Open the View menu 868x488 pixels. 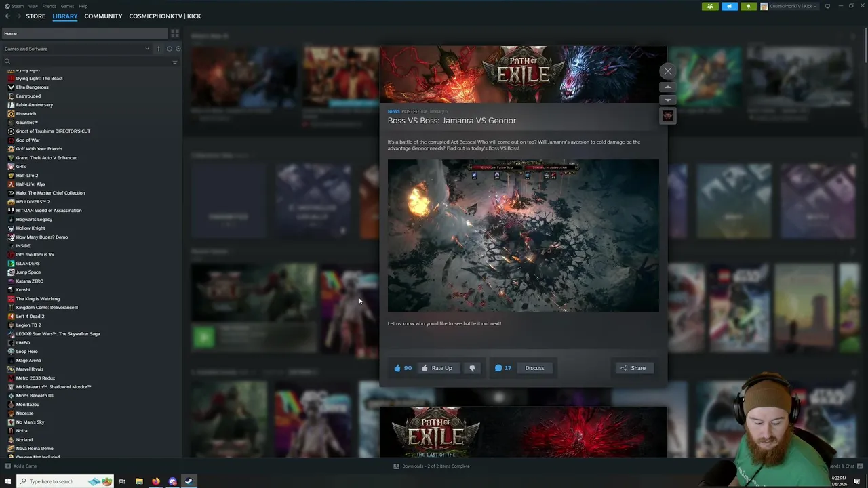(x=33, y=6)
